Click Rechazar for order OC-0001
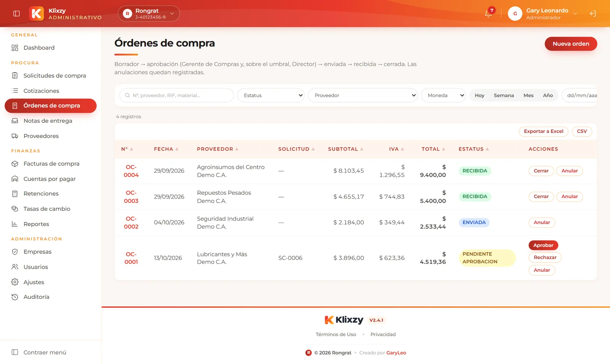Screen dimensions: 610x364 pyautogui.click(x=545, y=257)
